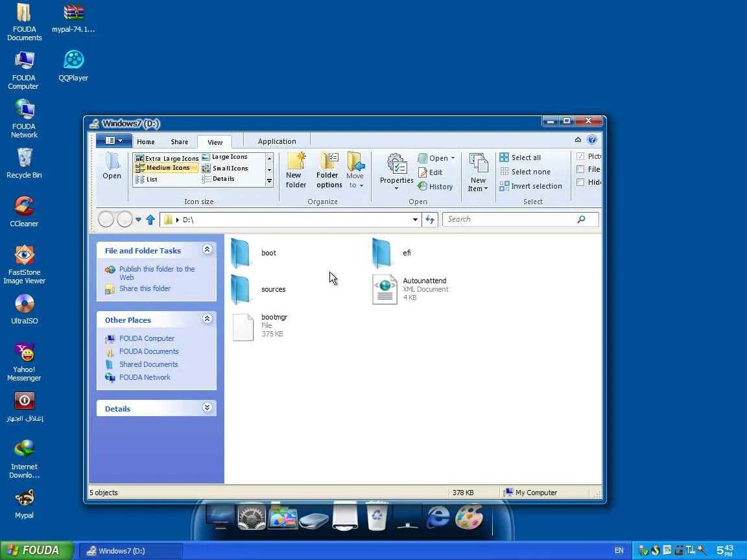Select the FOUDA Network desktop icon
This screenshot has height=560, width=747.
coord(24,119)
